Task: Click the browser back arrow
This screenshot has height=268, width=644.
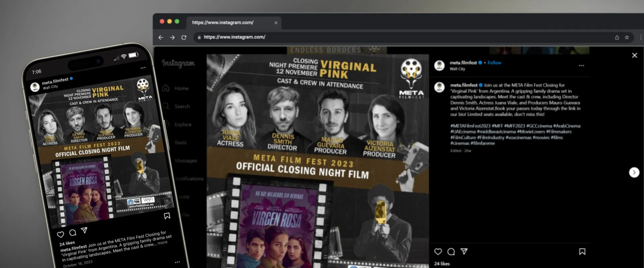Action: (161, 38)
